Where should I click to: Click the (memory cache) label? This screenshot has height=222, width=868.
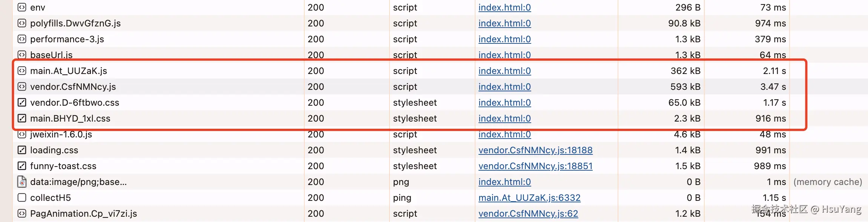828,182
